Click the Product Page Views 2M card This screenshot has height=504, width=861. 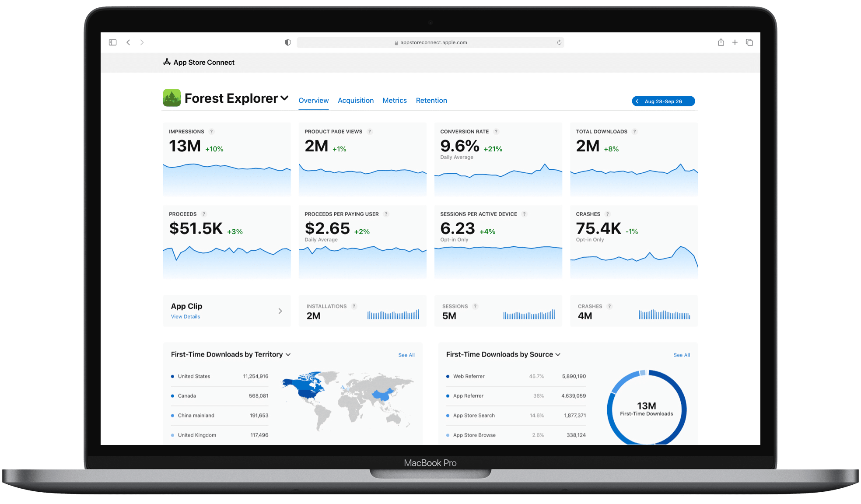tap(363, 159)
